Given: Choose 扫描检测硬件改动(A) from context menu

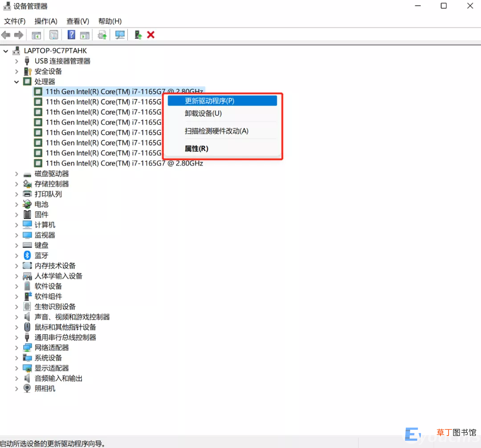Looking at the screenshot, I should [222, 131].
